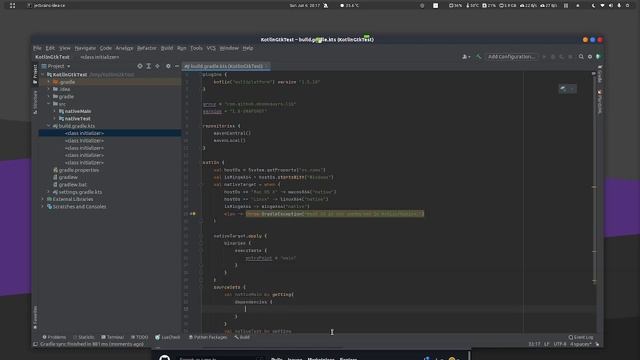Hide the Project panel with minus icon

click(177, 66)
